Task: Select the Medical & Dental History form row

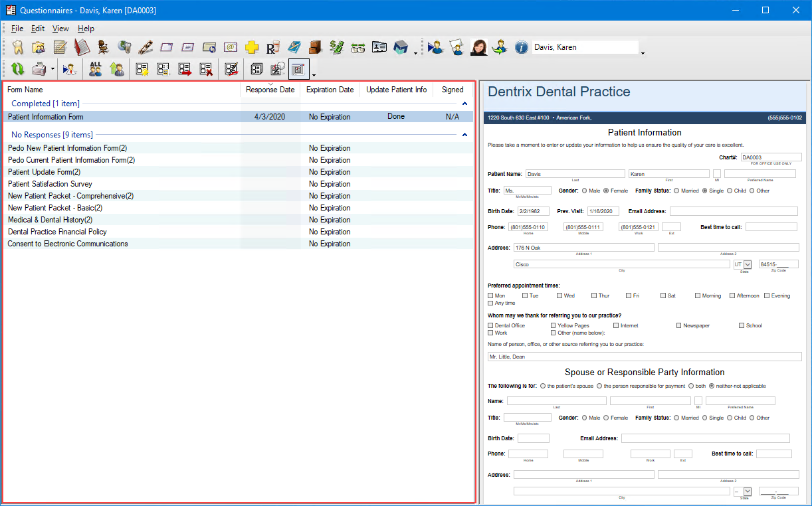Action: pyautogui.click(x=51, y=219)
